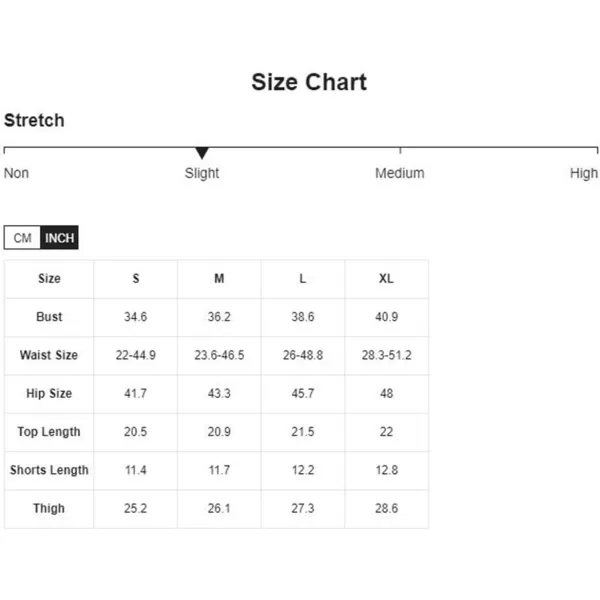Click the stretch slider triangle marker
Screen dimensions: 600x600
202,153
